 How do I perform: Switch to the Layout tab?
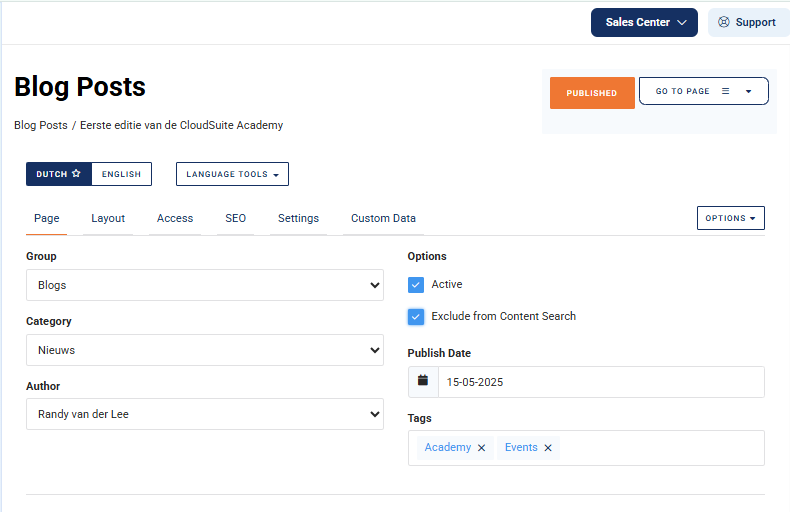(x=108, y=218)
